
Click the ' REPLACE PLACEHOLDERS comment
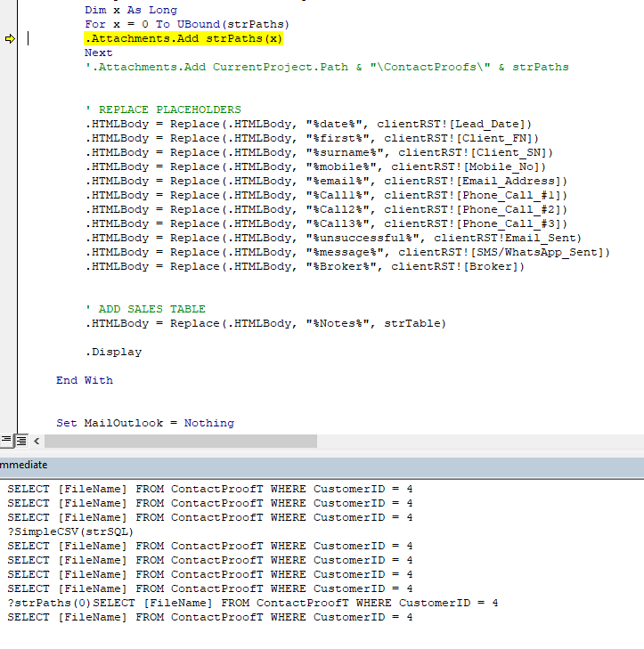[x=163, y=110]
